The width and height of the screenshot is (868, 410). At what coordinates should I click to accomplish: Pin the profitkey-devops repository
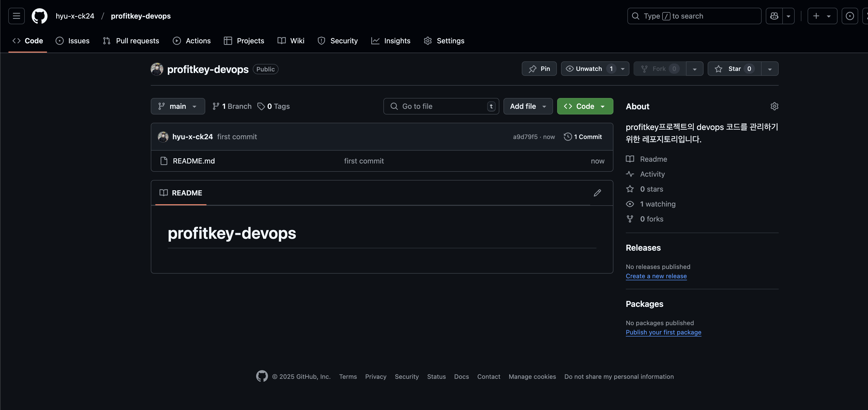(x=539, y=69)
